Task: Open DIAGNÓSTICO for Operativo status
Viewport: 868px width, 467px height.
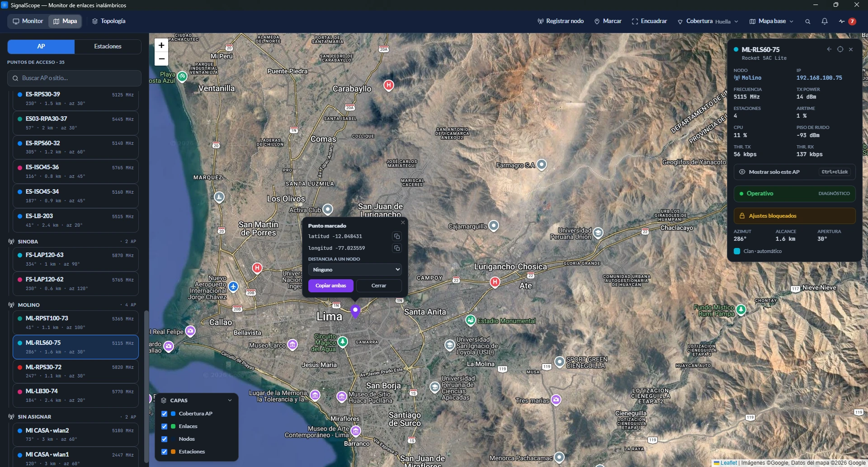Action: (834, 194)
